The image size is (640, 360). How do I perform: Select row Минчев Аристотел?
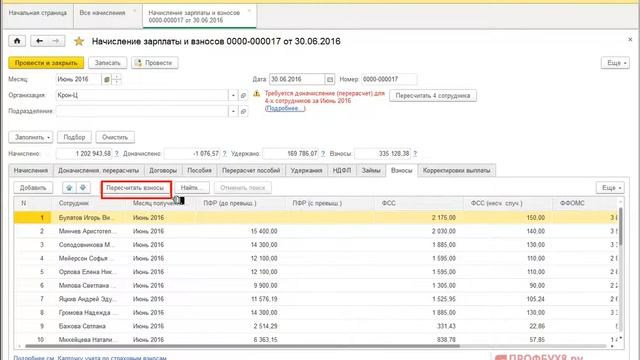click(x=316, y=231)
